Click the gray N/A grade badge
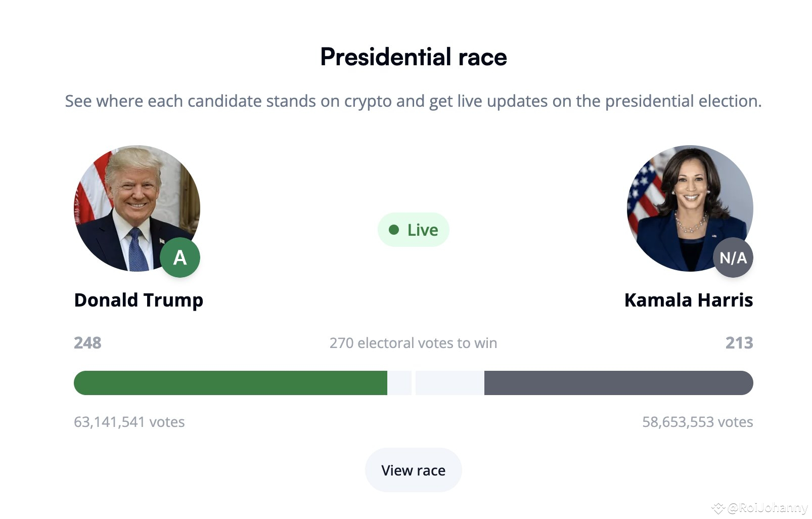Viewport: 812px width, 519px height. [x=733, y=257]
